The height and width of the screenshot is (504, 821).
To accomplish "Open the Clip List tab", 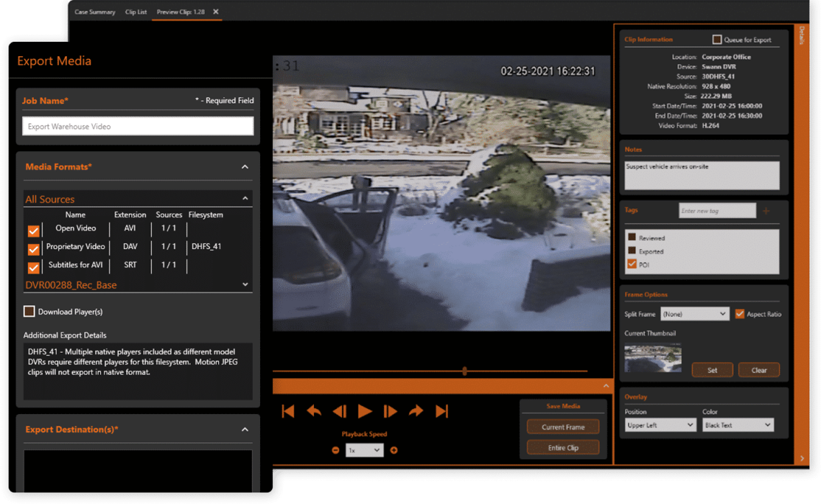I will pyautogui.click(x=135, y=12).
